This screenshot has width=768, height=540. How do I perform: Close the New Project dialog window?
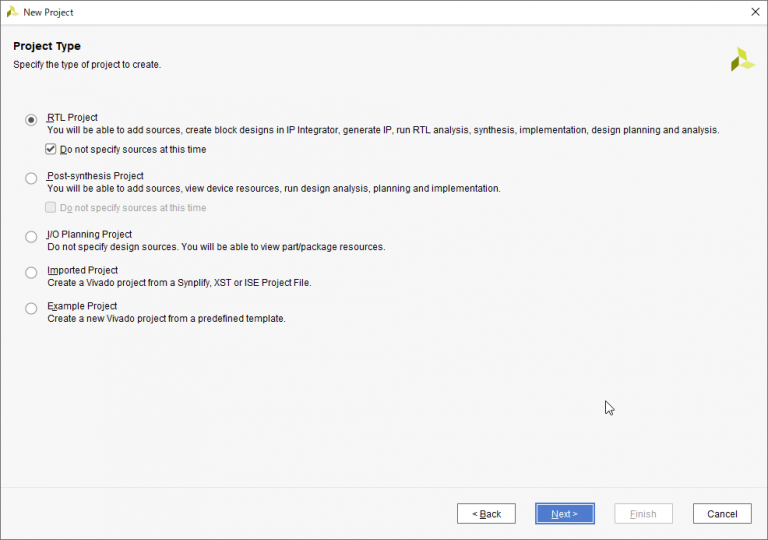coord(754,12)
